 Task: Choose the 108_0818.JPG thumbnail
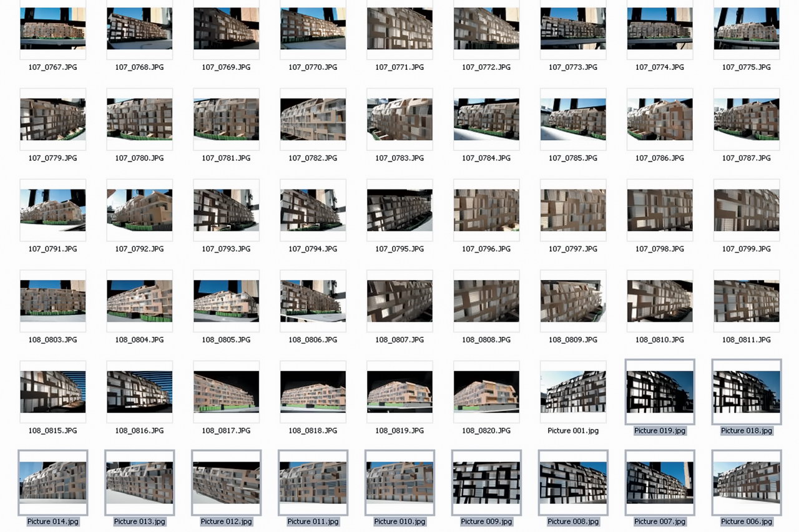[313, 392]
